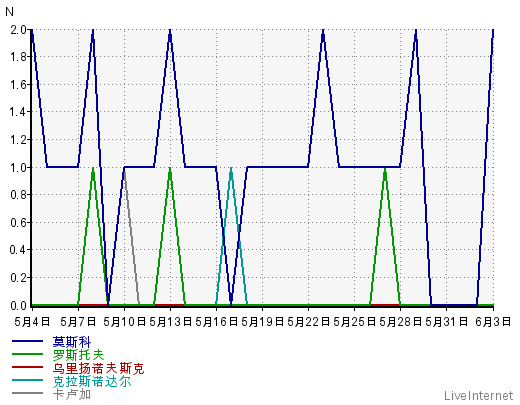This screenshot has width=520, height=405.
Task: Click the 克拉斯诺达尔 legend label
Action: pos(92,381)
